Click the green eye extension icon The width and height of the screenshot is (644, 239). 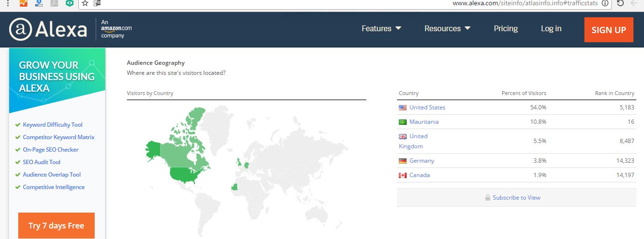click(70, 3)
